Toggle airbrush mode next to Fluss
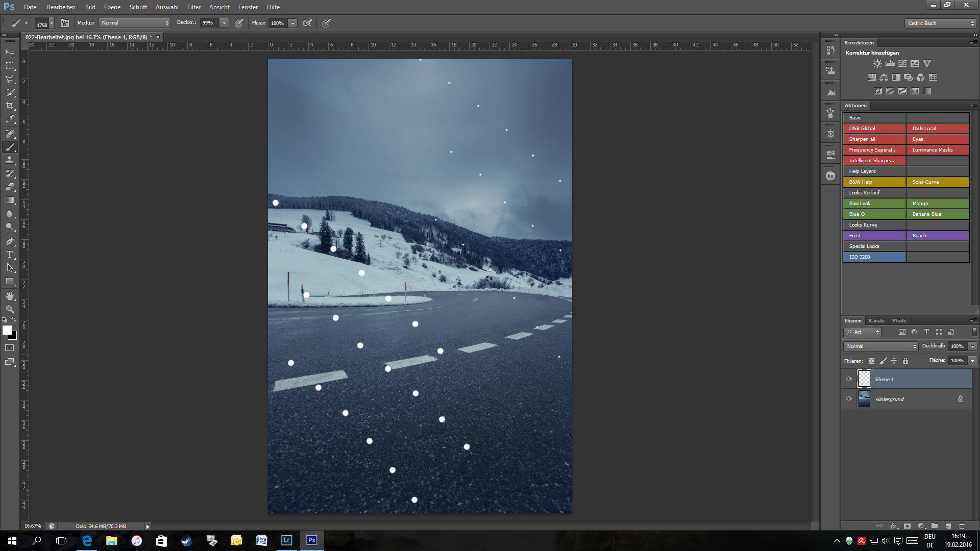Image resolution: width=980 pixels, height=551 pixels. (307, 23)
